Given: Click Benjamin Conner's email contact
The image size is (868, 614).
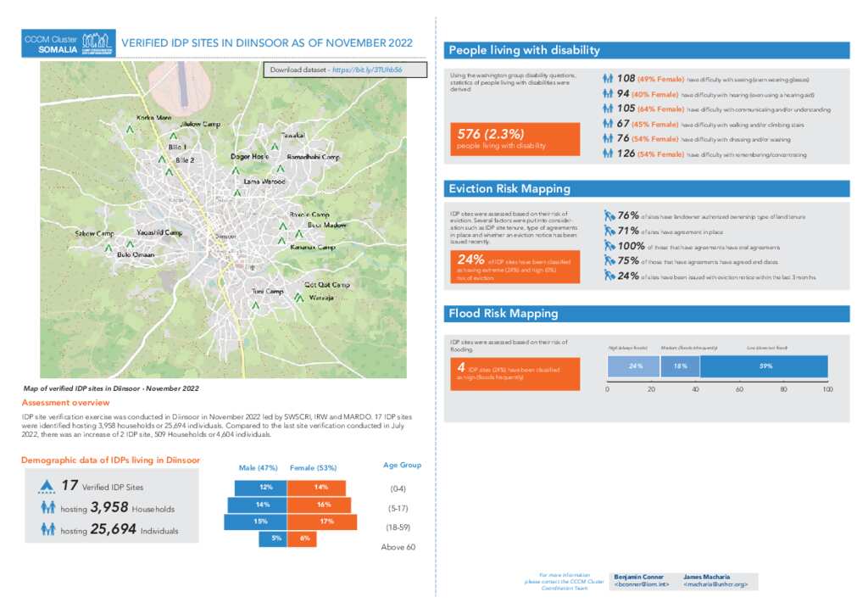Looking at the screenshot, I should 641,584.
